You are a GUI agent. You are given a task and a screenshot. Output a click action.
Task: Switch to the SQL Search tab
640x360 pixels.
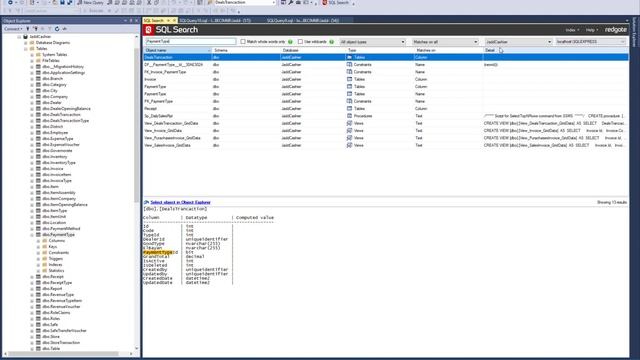[154, 20]
